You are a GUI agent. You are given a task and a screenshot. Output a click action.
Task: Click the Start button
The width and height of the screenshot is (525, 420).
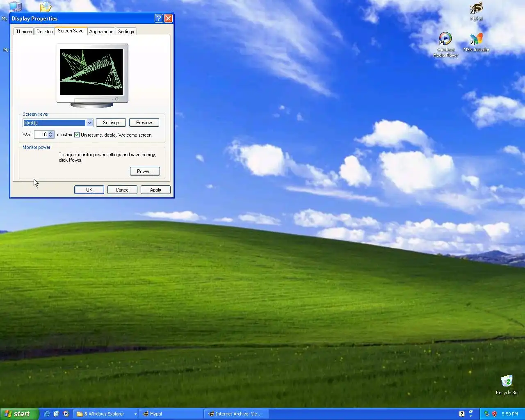click(x=19, y=414)
